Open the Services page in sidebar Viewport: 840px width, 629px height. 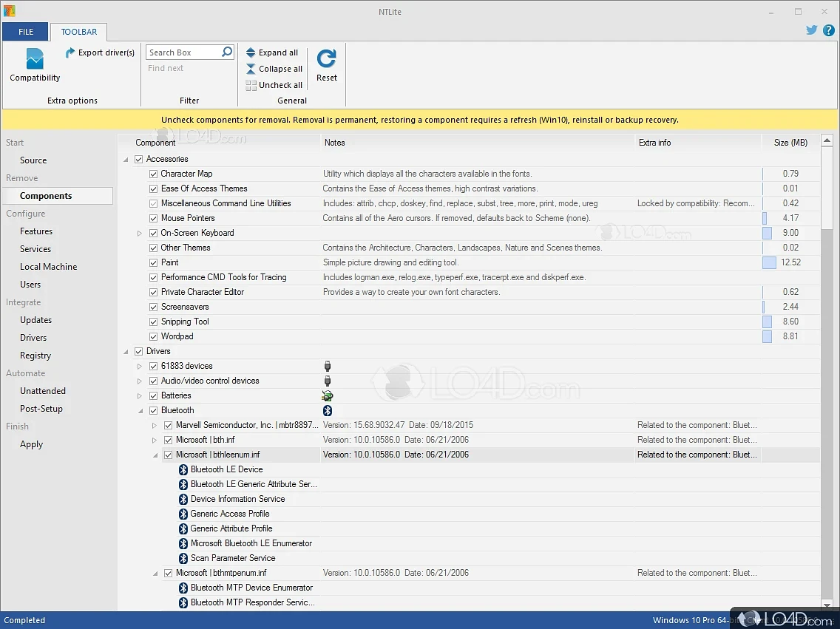coord(35,249)
